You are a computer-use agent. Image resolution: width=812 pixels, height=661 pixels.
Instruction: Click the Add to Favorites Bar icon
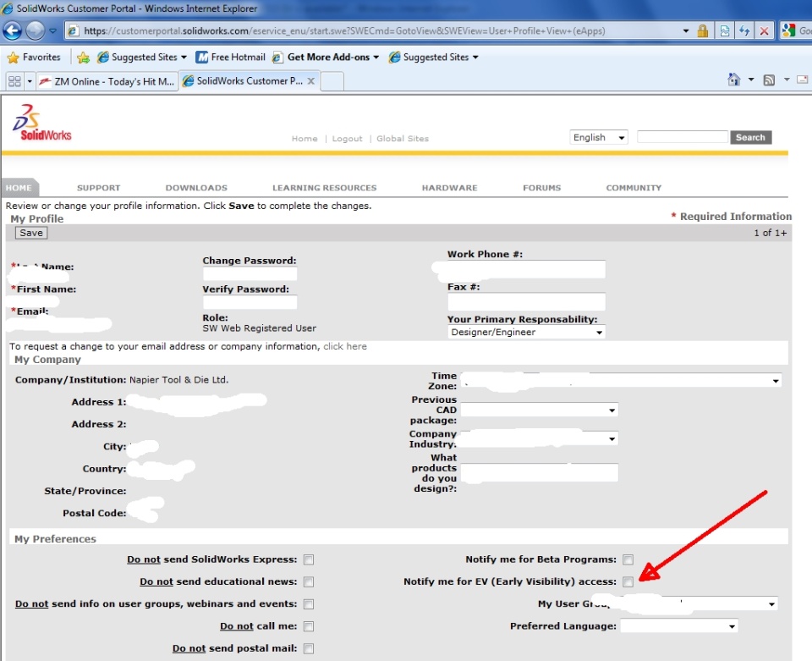(83, 58)
